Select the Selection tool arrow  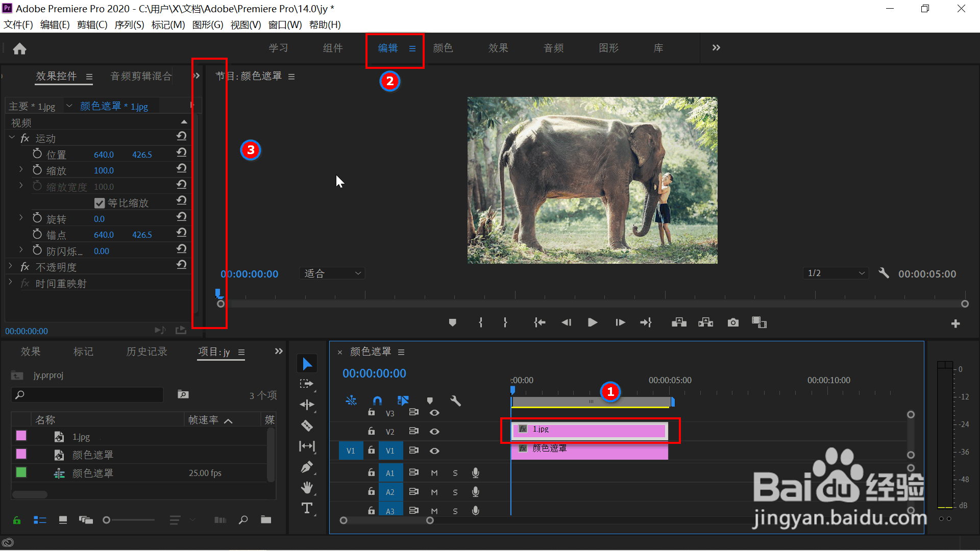[x=307, y=364]
